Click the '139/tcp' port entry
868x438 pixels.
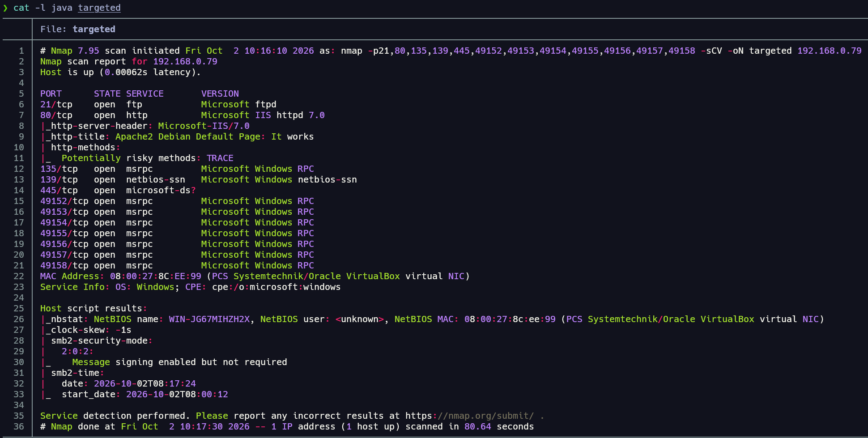(x=59, y=179)
